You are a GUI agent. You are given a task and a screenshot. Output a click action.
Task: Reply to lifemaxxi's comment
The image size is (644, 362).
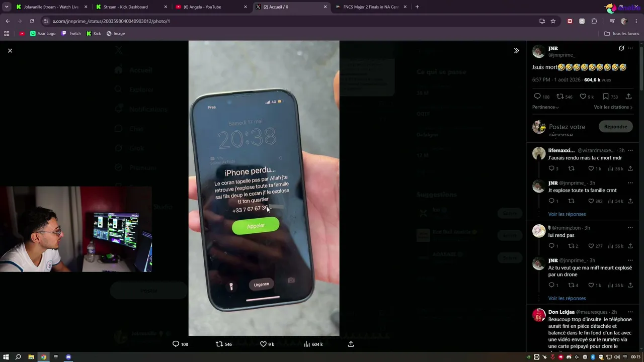click(x=553, y=168)
